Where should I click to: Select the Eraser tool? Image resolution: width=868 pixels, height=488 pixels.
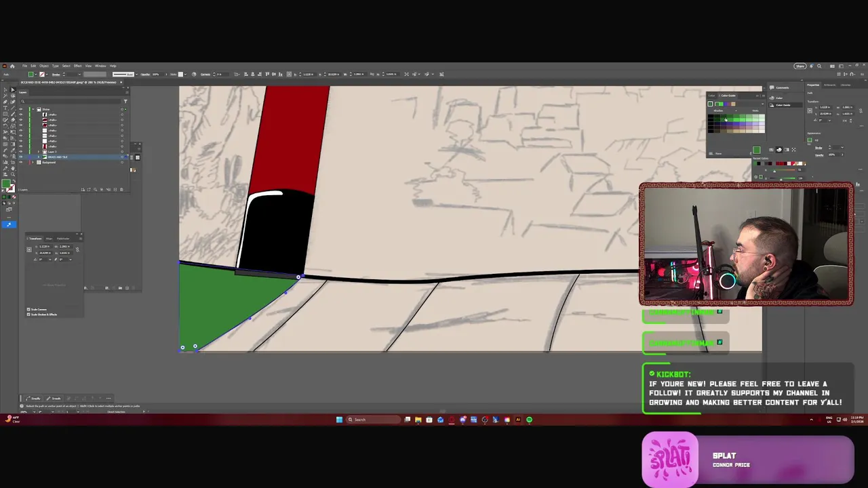pyautogui.click(x=13, y=120)
